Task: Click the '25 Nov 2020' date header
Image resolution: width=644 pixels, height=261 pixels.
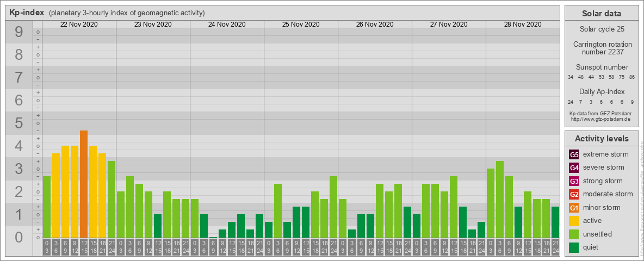Action: pos(301,24)
